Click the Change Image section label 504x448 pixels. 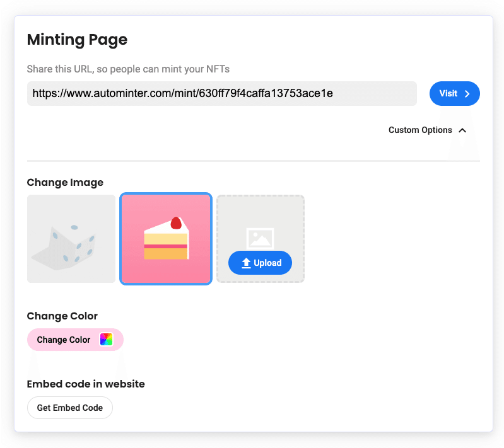(65, 182)
